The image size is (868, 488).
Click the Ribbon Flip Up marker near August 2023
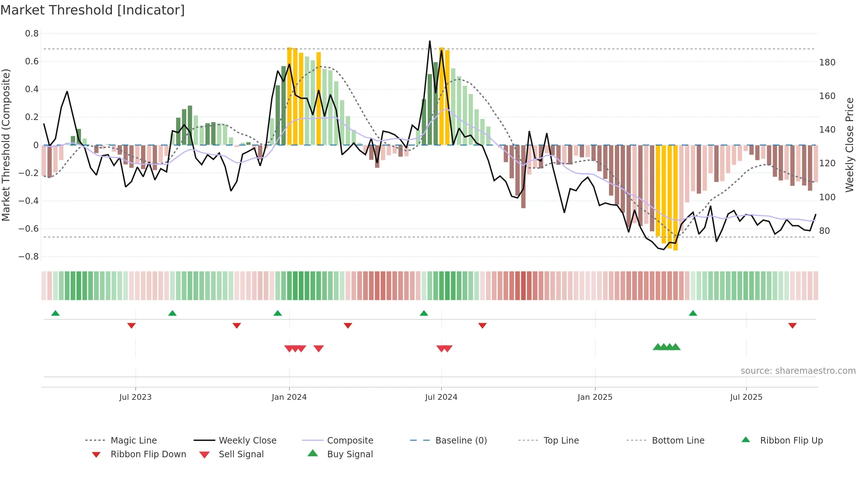(173, 313)
